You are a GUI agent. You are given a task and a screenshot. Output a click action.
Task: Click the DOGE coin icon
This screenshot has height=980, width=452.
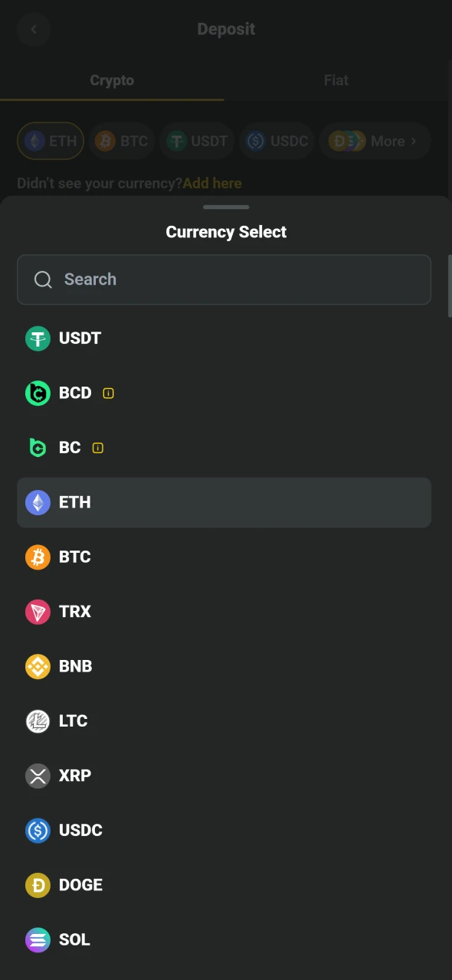38,884
